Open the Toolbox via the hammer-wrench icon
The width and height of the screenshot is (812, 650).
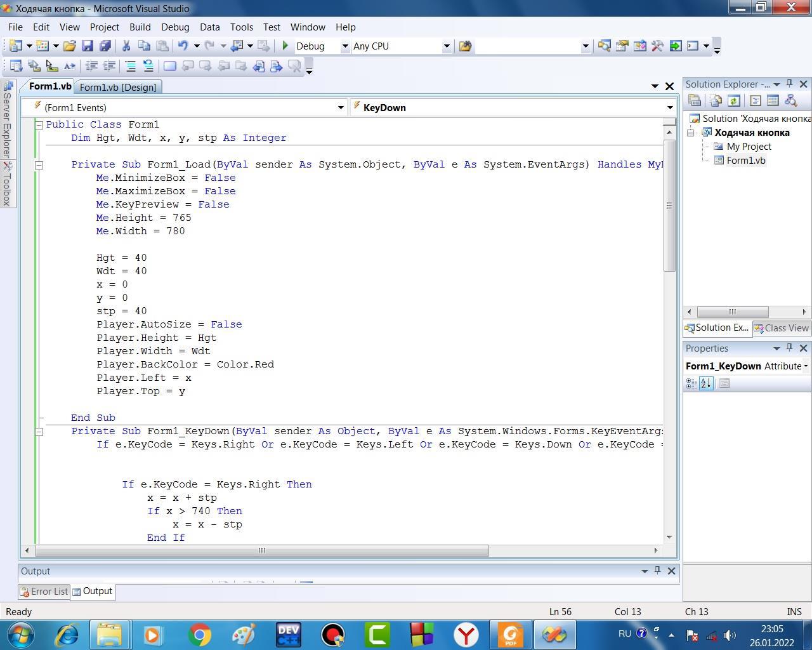tap(657, 46)
